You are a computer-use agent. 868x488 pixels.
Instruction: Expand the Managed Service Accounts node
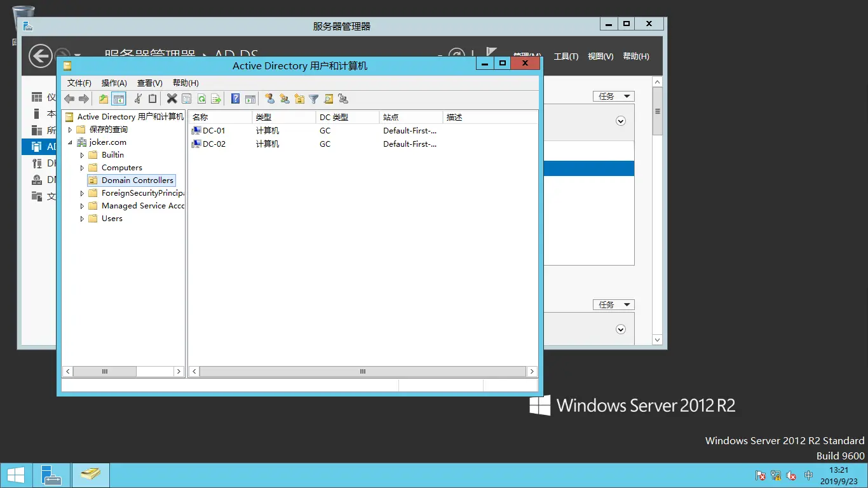(82, 206)
